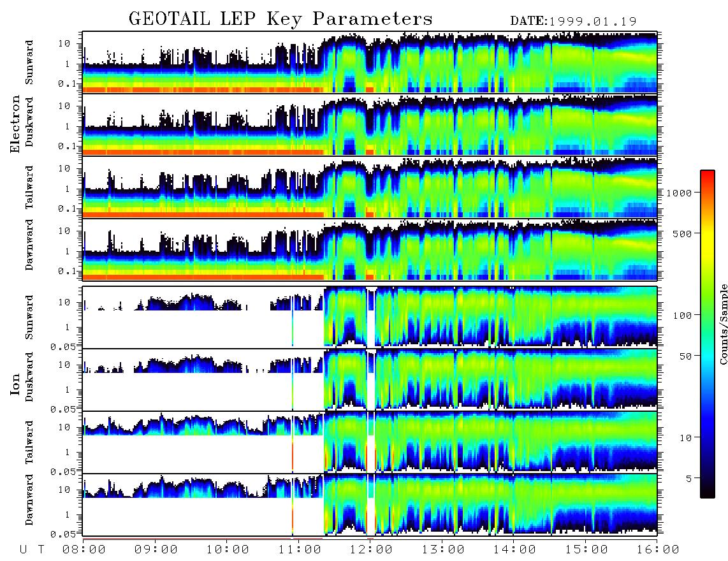Click the Ion 'Dawnward' row label

pyautogui.click(x=29, y=500)
